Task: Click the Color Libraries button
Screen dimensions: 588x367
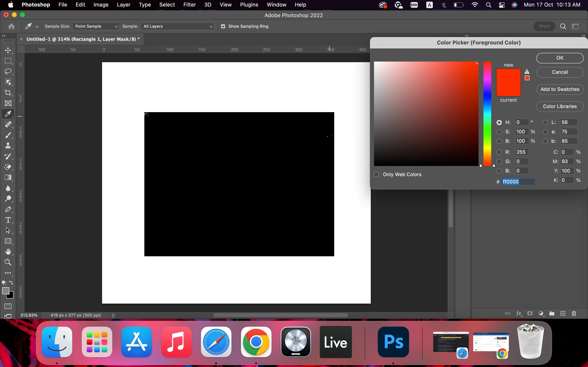Action: 560,106
